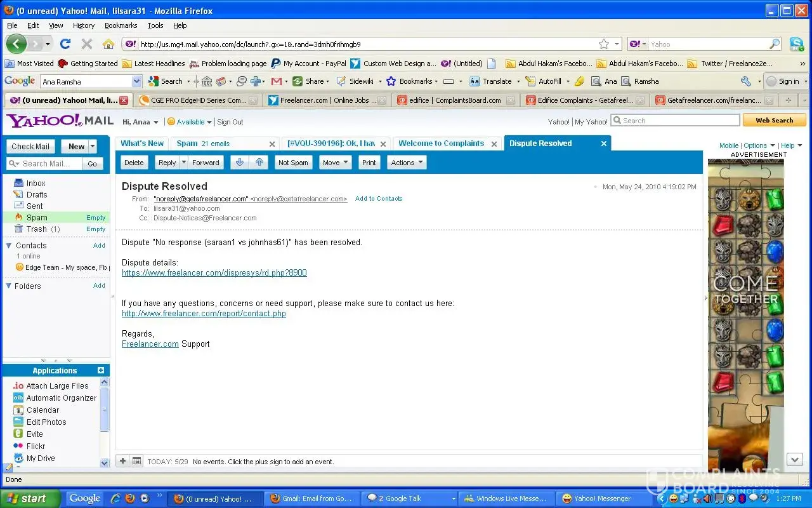Viewport: 812px width, 508px height.
Task: Expand the Actions dropdown
Action: [406, 163]
